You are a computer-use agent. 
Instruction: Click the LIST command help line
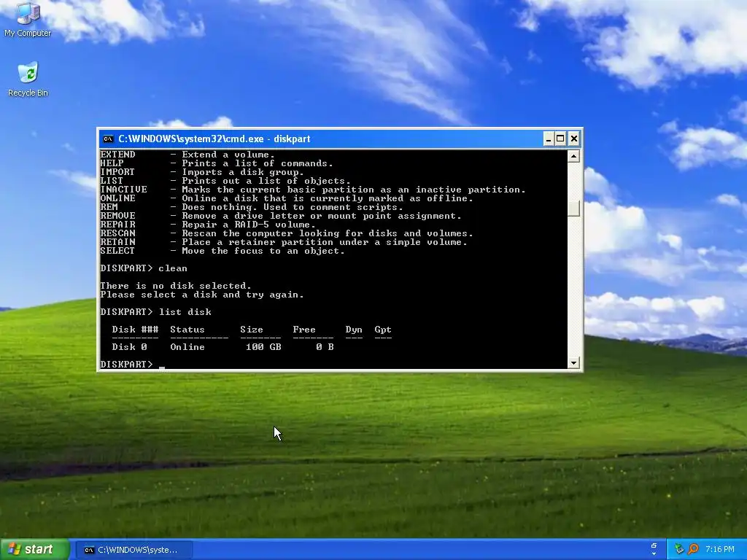click(x=225, y=181)
